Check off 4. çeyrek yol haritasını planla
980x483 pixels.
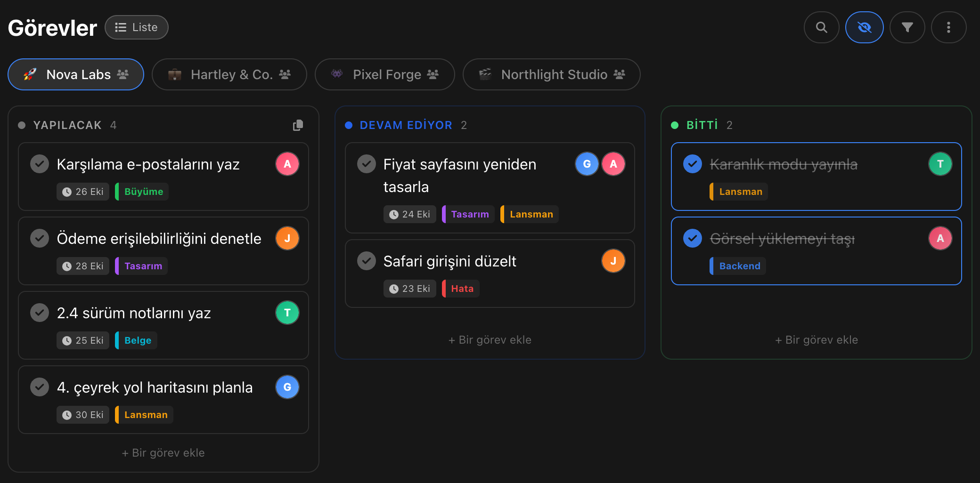coord(40,387)
